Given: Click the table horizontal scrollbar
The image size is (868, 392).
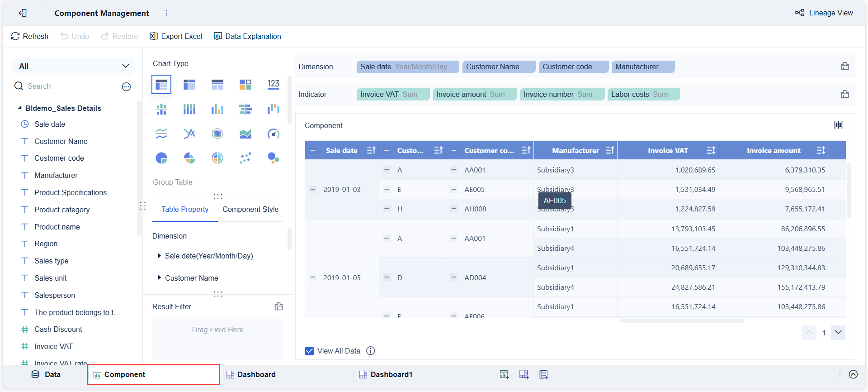Looking at the screenshot, I should (682, 320).
